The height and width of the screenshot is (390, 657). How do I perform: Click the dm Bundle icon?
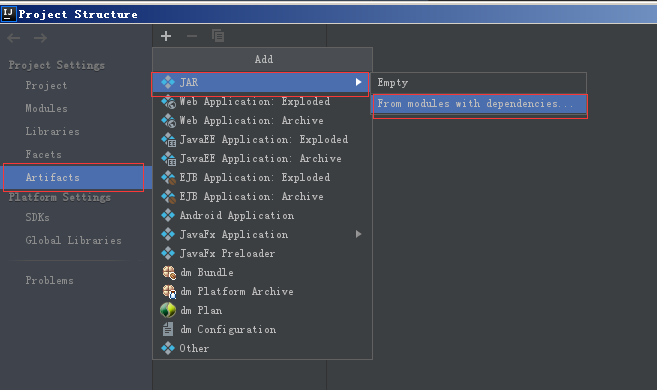coord(169,273)
